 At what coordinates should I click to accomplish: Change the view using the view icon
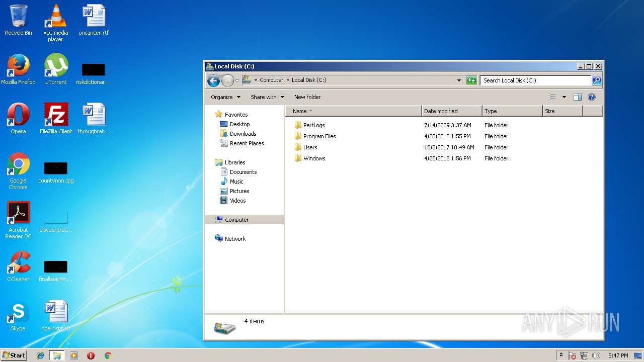tap(552, 97)
